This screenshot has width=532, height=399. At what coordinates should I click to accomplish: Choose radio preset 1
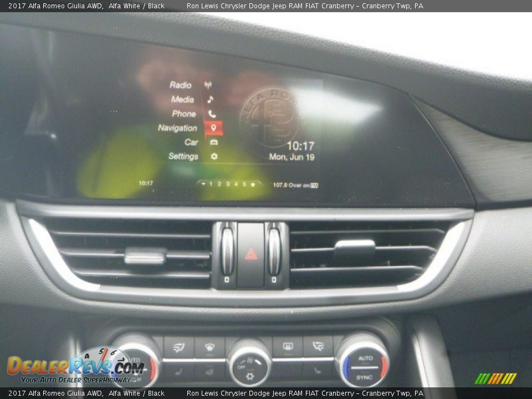pyautogui.click(x=211, y=184)
